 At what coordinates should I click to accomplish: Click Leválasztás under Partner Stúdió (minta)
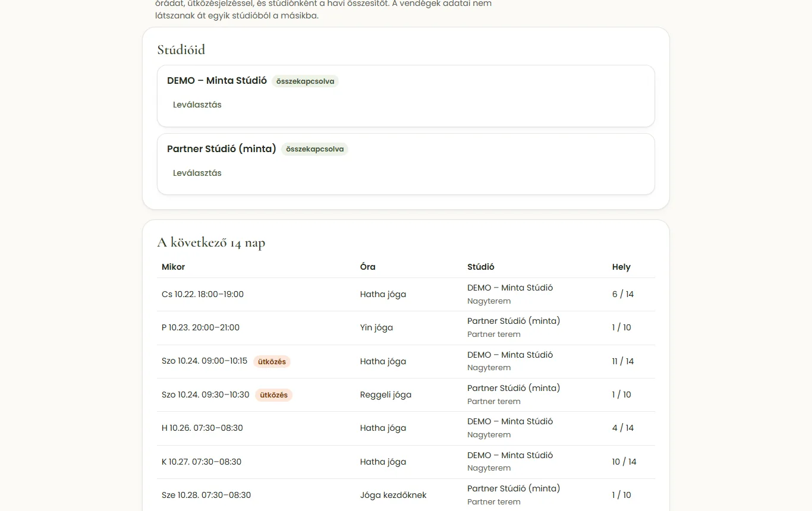tap(197, 173)
